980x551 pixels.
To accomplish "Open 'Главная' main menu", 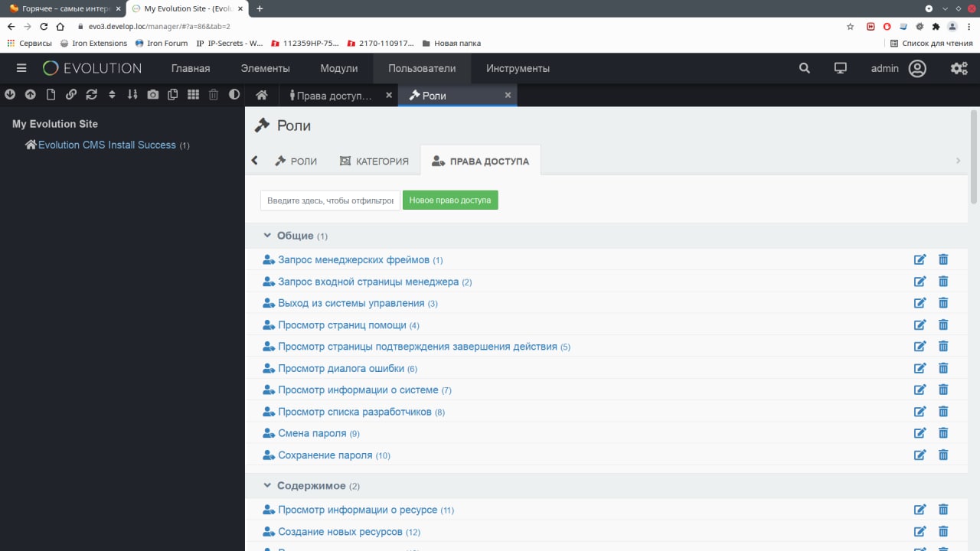I will point(191,68).
